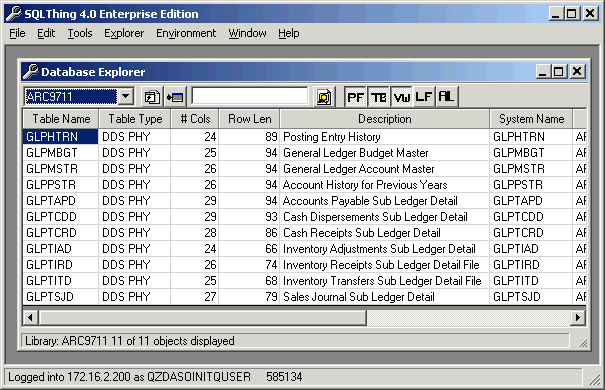The width and height of the screenshot is (605, 390).
Task: Select the GLPMSTR table name
Action: pyautogui.click(x=52, y=169)
